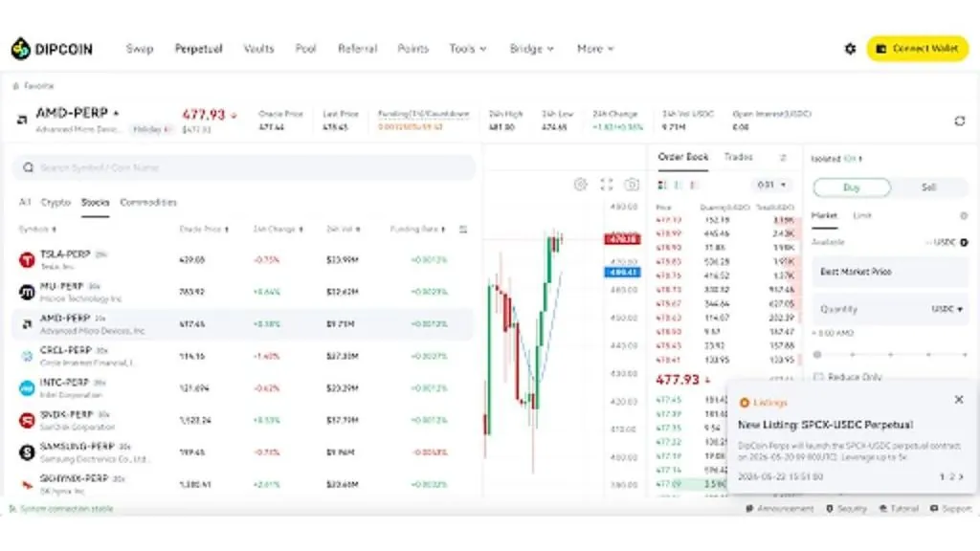Open the Bridge dropdown menu
Viewport: 980px width, 551px height.
click(x=531, y=49)
